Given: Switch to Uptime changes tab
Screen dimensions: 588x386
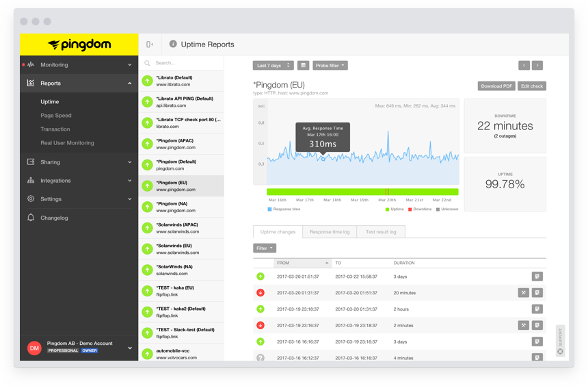Looking at the screenshot, I should (x=278, y=232).
